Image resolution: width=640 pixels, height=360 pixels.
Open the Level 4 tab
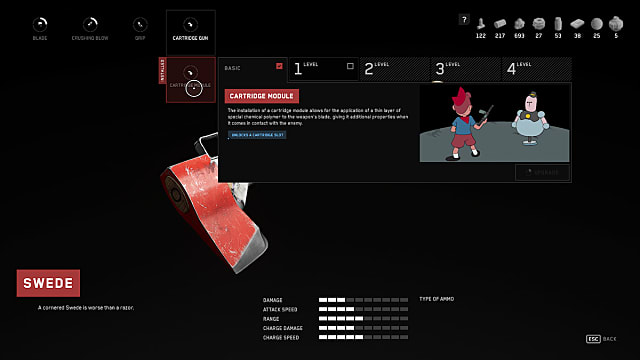pyautogui.click(x=536, y=69)
